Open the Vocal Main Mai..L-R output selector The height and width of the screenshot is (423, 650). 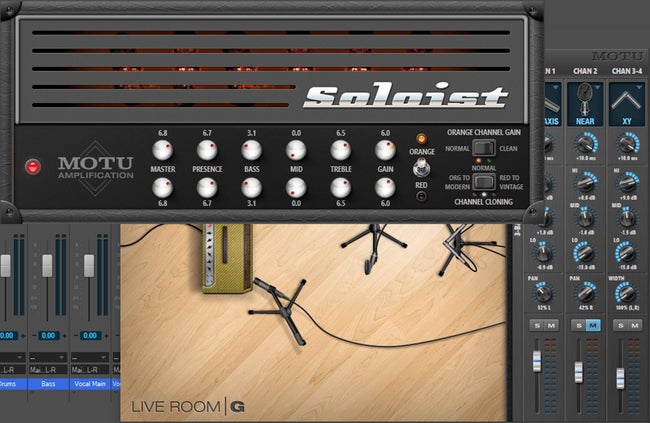pos(90,369)
